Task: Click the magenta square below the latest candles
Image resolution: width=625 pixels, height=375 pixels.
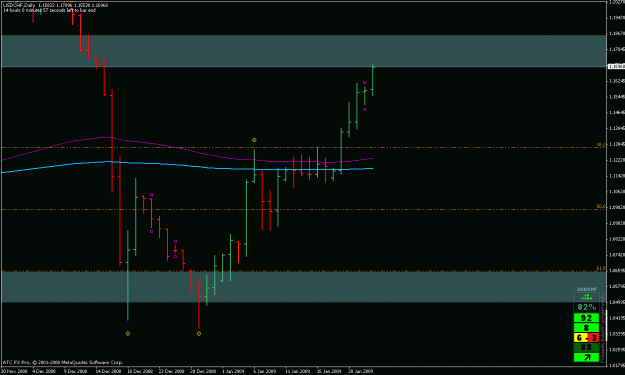Action: (365, 109)
